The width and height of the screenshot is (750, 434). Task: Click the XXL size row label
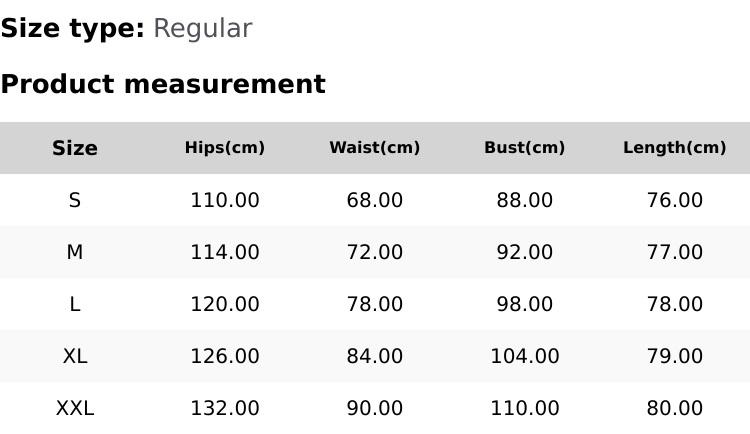pos(75,408)
